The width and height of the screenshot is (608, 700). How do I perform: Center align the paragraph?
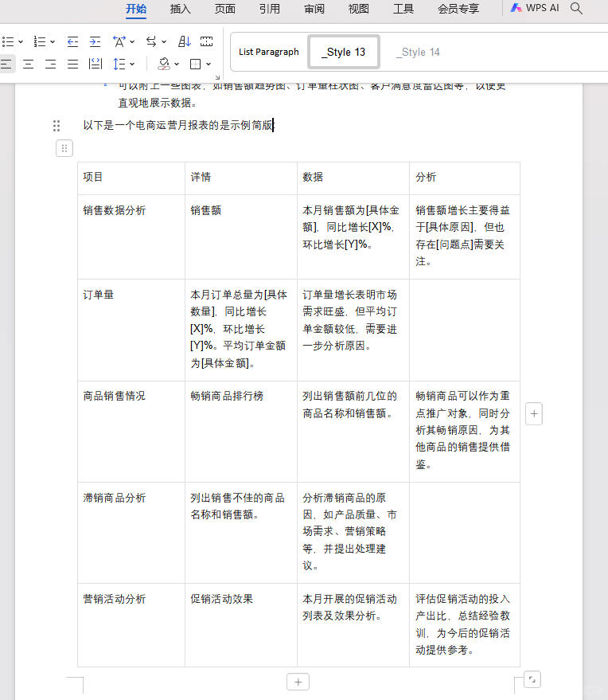tap(28, 65)
